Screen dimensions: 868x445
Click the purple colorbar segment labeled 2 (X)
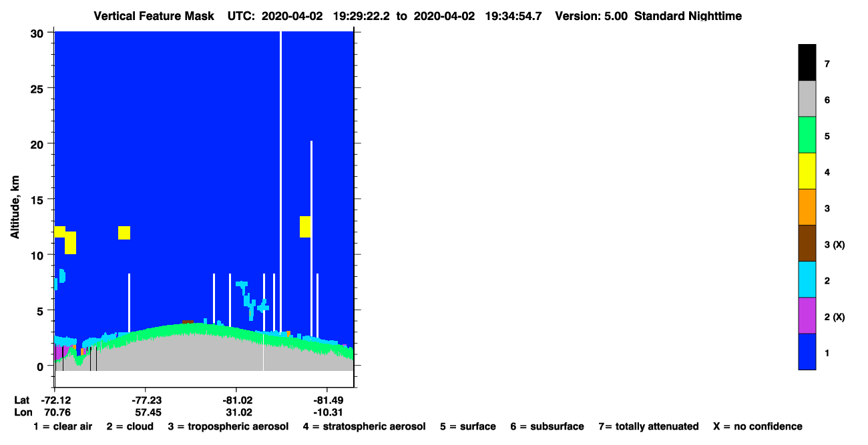pyautogui.click(x=807, y=315)
